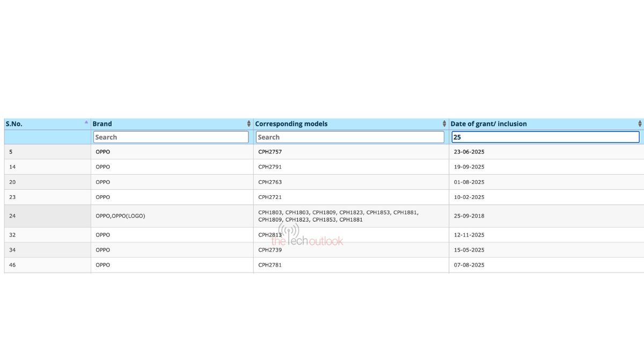644x362 pixels.
Task: Select the date 12-11-2025 cell
Action: tap(469, 235)
